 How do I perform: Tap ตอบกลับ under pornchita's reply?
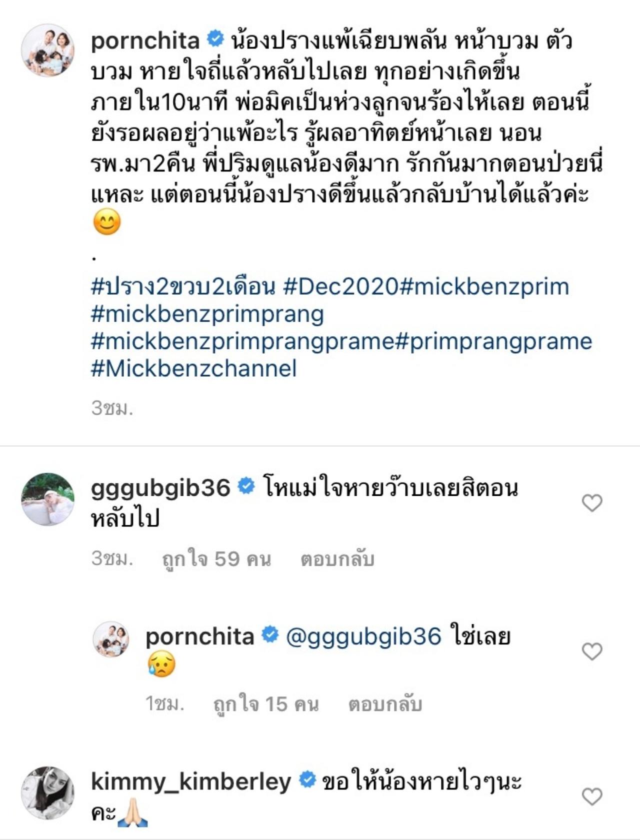point(385,704)
